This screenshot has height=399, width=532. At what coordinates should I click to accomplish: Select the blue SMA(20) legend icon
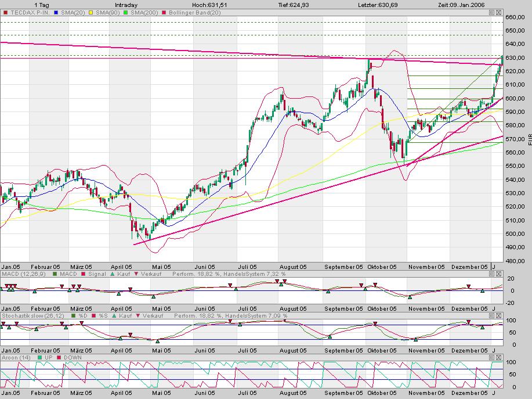point(56,11)
